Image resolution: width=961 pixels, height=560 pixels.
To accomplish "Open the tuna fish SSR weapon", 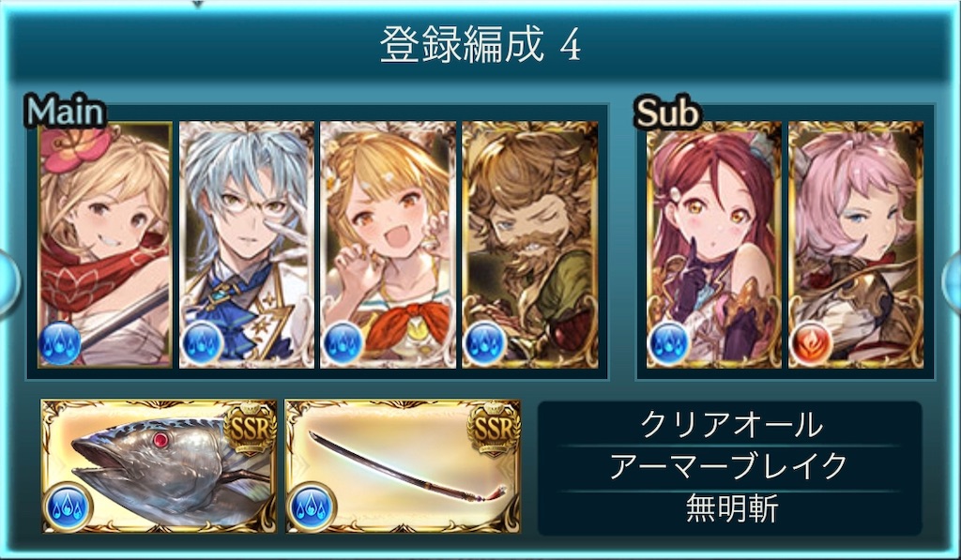I will pos(159,466).
